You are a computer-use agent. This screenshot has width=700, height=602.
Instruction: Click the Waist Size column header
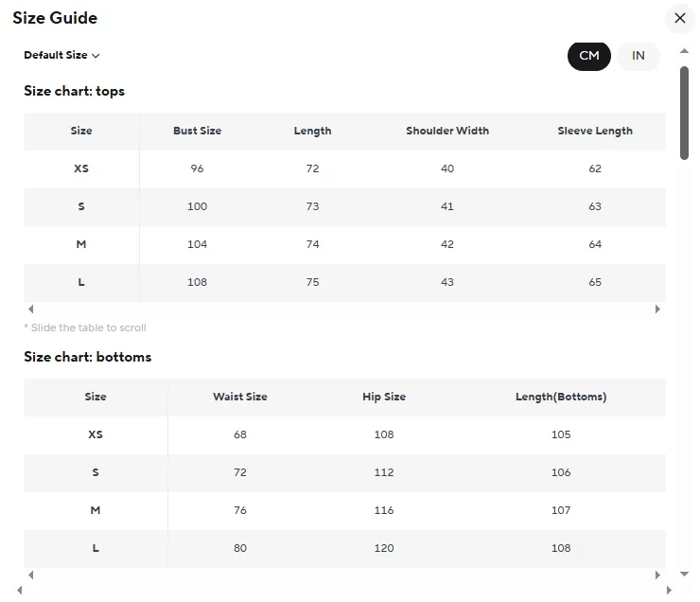(240, 397)
